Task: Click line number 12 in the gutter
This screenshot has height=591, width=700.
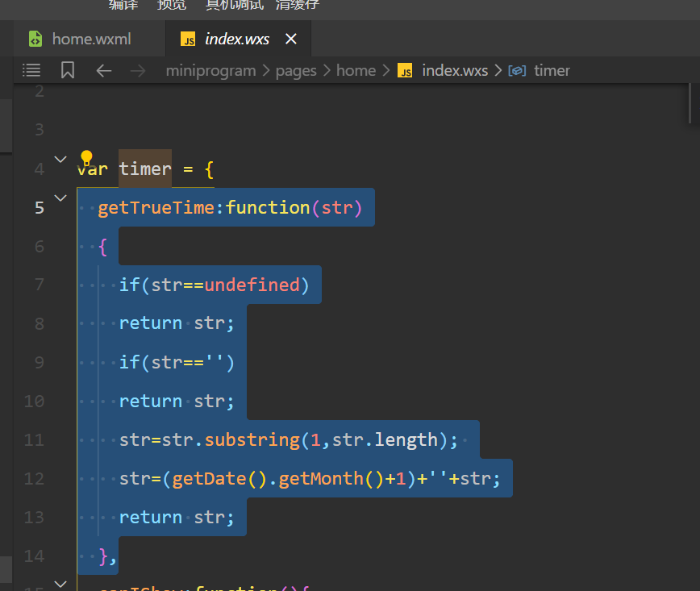Action: pyautogui.click(x=34, y=478)
